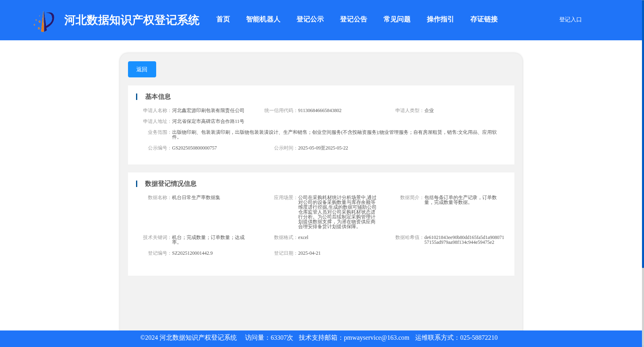This screenshot has height=347, width=644.
Task: Select applicant name 河北鑫宏源印刷包装有限责任公司
Action: coord(208,110)
